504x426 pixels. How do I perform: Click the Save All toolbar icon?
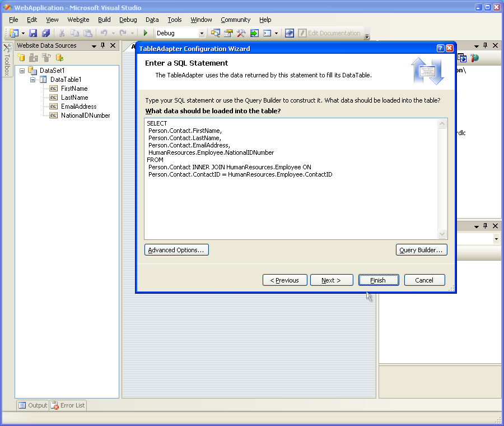tap(46, 34)
